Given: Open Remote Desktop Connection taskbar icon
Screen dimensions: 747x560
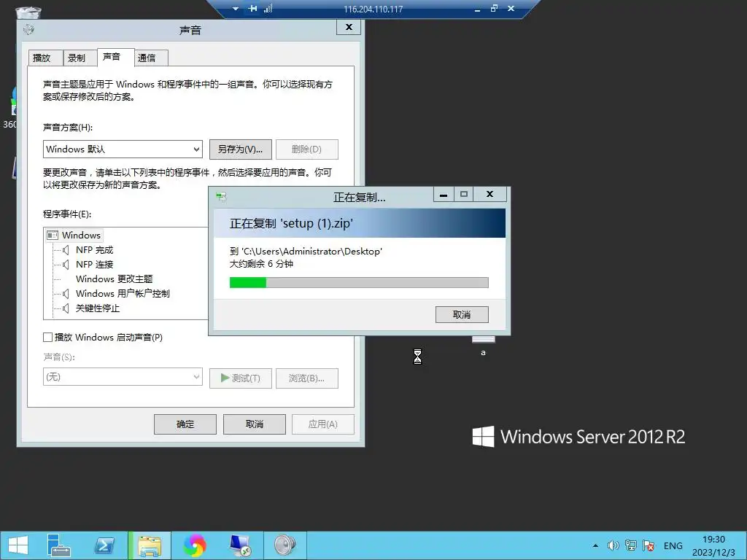Looking at the screenshot, I should 240,545.
